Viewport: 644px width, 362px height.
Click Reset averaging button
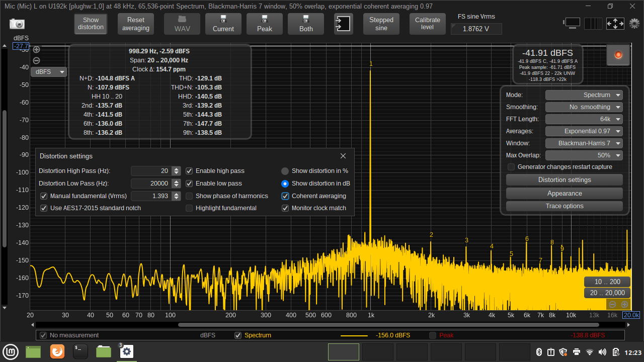click(x=136, y=24)
